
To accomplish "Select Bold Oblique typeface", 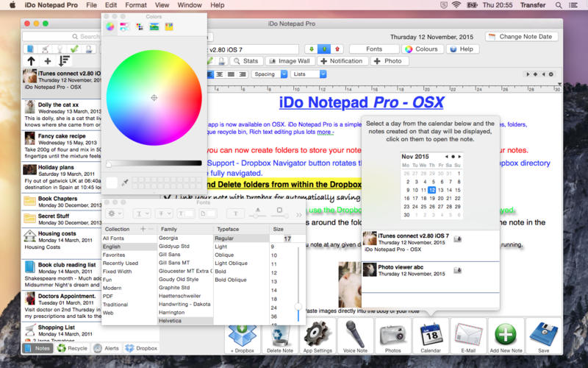I will (231, 280).
